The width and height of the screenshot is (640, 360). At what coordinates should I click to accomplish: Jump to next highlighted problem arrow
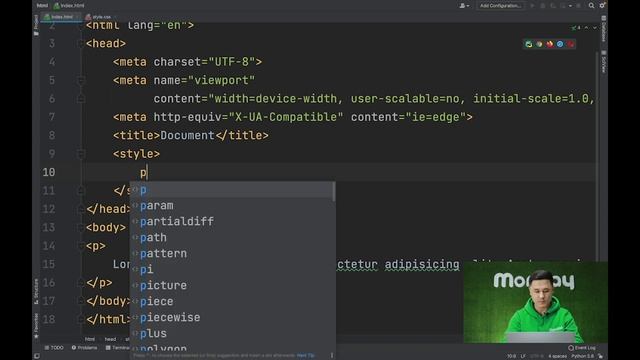pos(595,28)
